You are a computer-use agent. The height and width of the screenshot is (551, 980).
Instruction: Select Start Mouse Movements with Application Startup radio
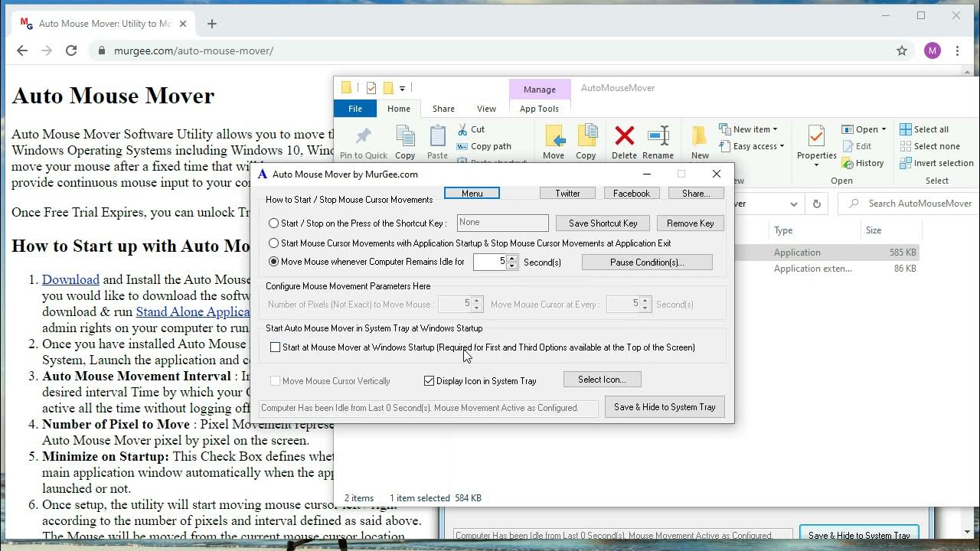274,243
